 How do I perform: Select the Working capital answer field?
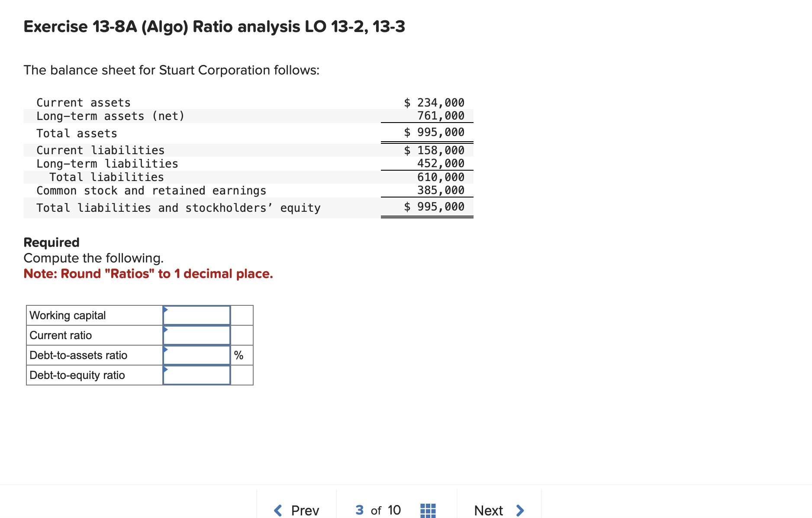click(196, 315)
